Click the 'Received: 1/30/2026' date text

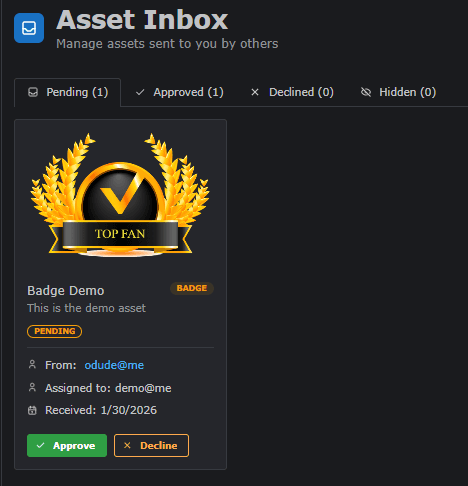[101, 410]
